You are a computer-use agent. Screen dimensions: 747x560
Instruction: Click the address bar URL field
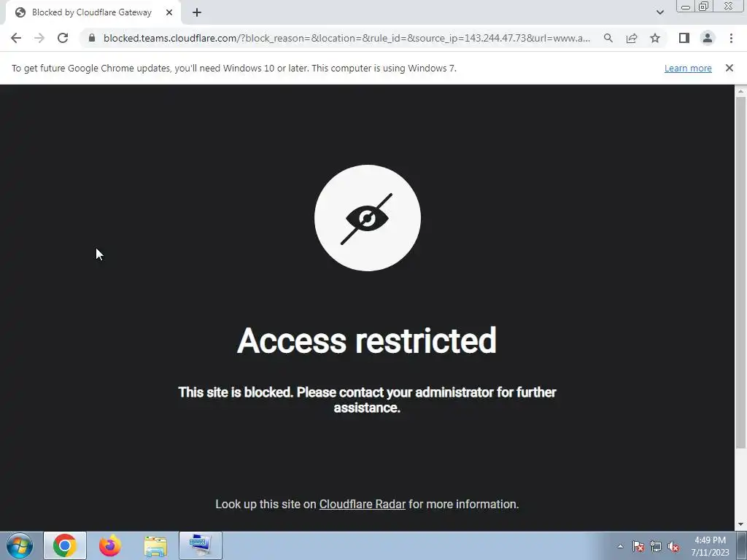[x=347, y=38]
